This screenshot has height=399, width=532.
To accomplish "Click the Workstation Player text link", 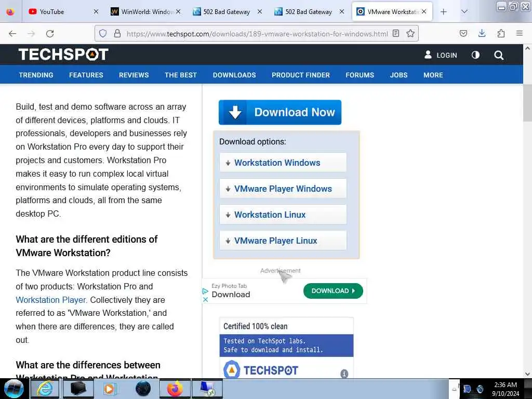I will pyautogui.click(x=51, y=300).
